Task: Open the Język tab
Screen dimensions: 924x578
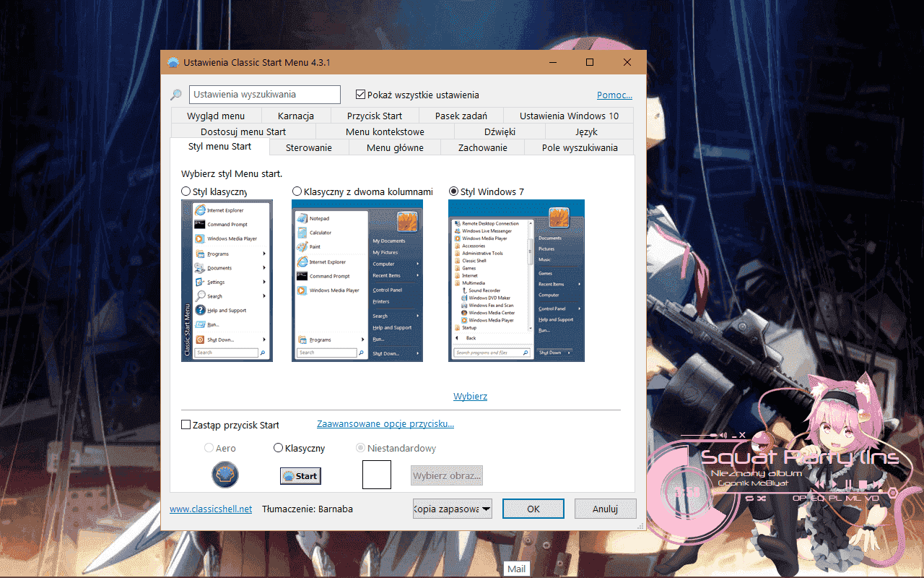Action: (x=586, y=131)
